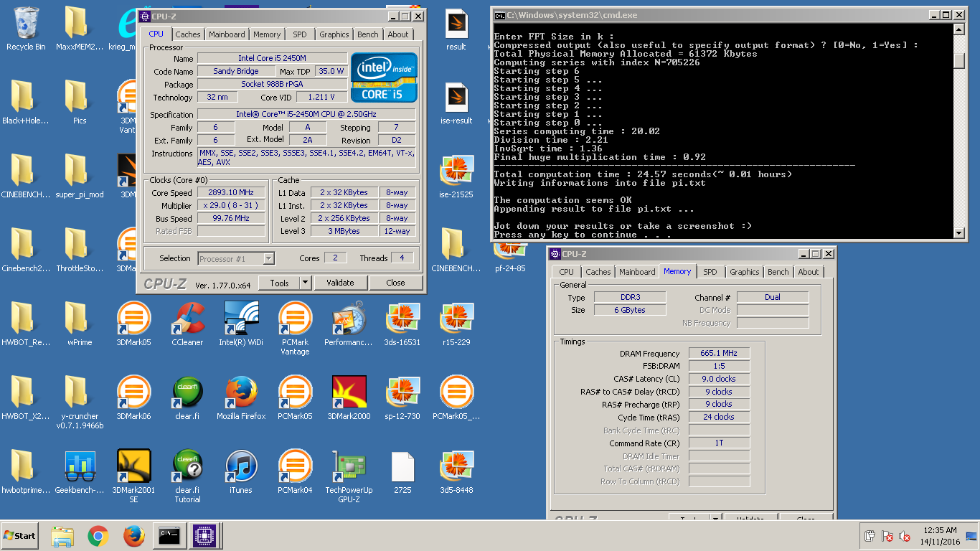
Task: Switch to the cmd.exe taskbar button
Action: [169, 536]
